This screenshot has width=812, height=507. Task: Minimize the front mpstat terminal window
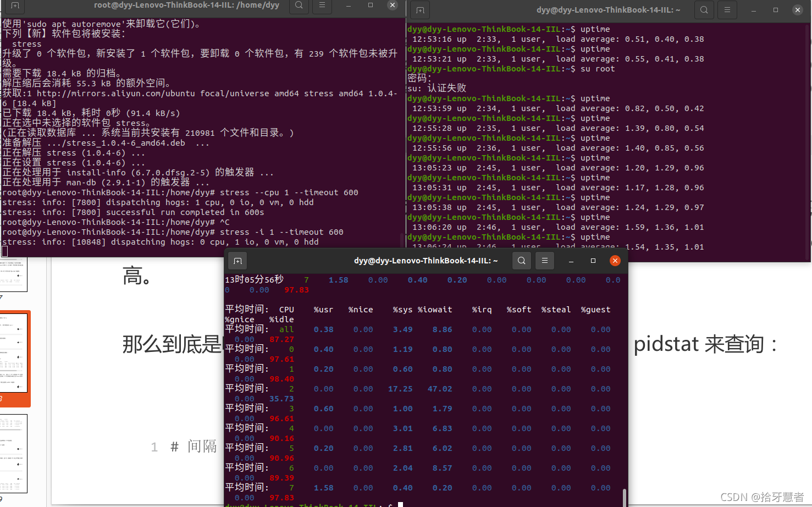tap(571, 261)
